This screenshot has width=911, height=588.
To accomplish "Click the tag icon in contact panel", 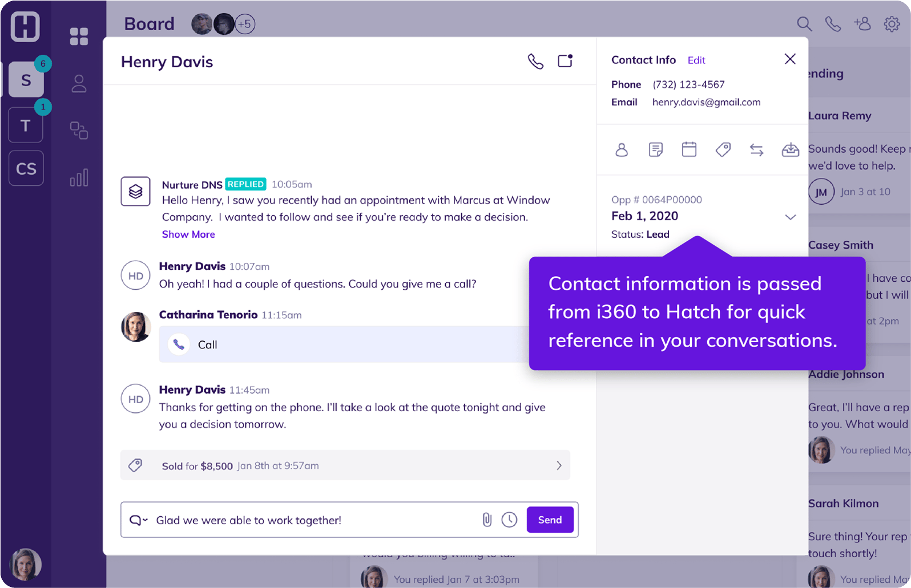I will (723, 149).
